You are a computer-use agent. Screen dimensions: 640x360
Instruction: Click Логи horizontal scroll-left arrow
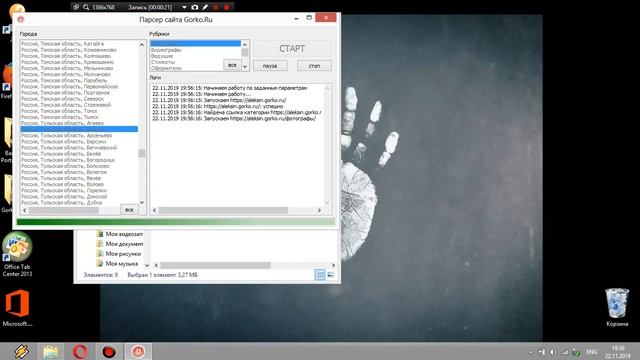point(154,210)
